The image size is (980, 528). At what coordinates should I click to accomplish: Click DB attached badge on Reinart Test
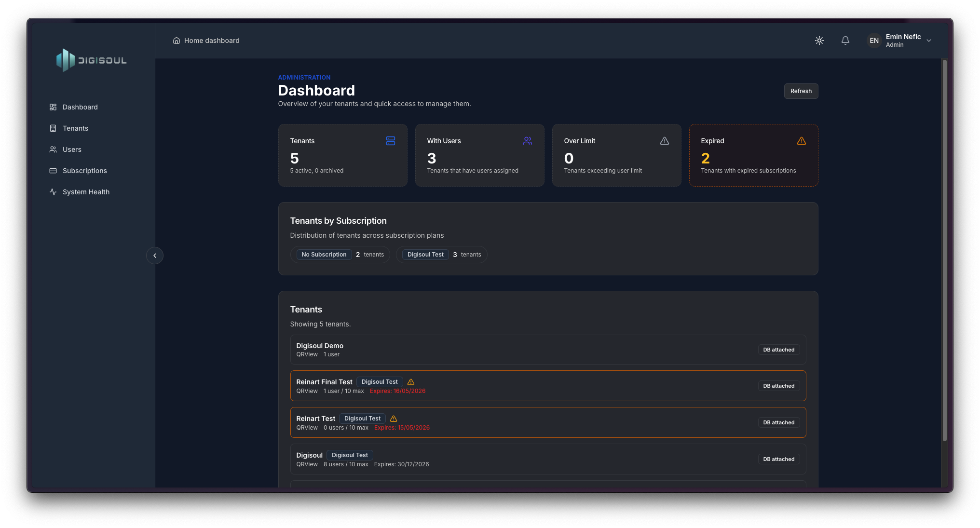pyautogui.click(x=779, y=422)
